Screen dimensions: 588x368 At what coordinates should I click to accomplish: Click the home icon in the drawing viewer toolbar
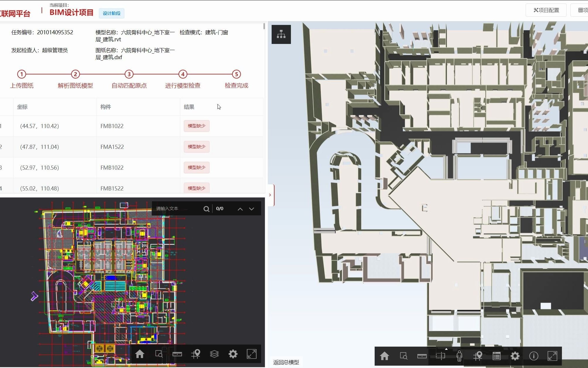[140, 354]
